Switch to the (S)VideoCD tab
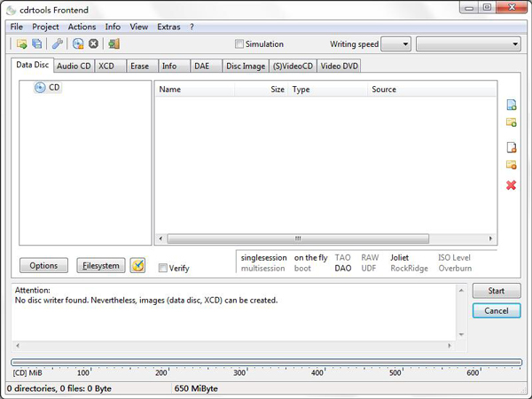 tap(293, 66)
